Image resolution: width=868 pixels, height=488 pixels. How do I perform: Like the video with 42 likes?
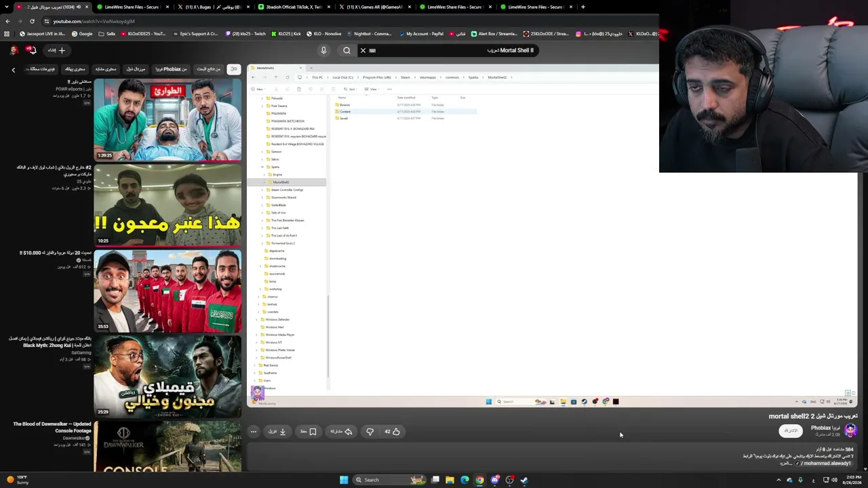pyautogui.click(x=393, y=431)
